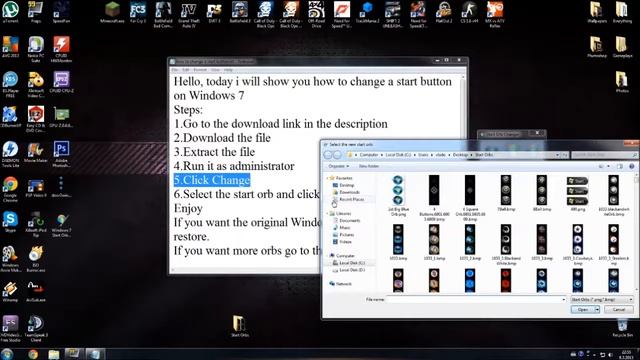Click the Back arrow in file dialog
Image resolution: width=640 pixels, height=360 pixels.
pyautogui.click(x=328, y=155)
